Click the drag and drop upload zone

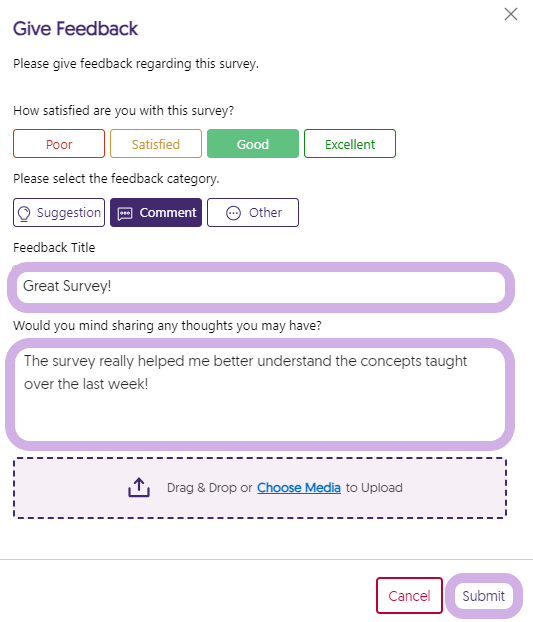pyautogui.click(x=260, y=488)
